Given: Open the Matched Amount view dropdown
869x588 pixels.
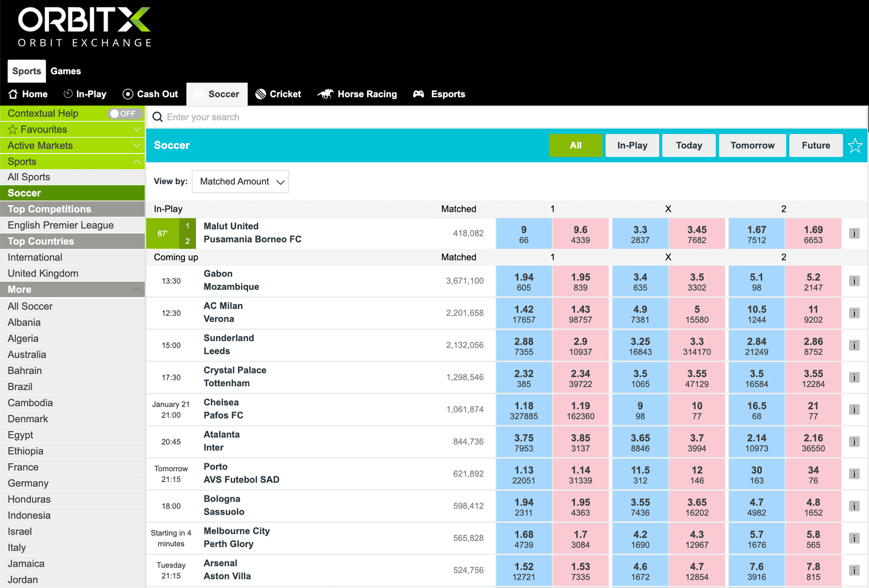Looking at the screenshot, I should [x=240, y=182].
